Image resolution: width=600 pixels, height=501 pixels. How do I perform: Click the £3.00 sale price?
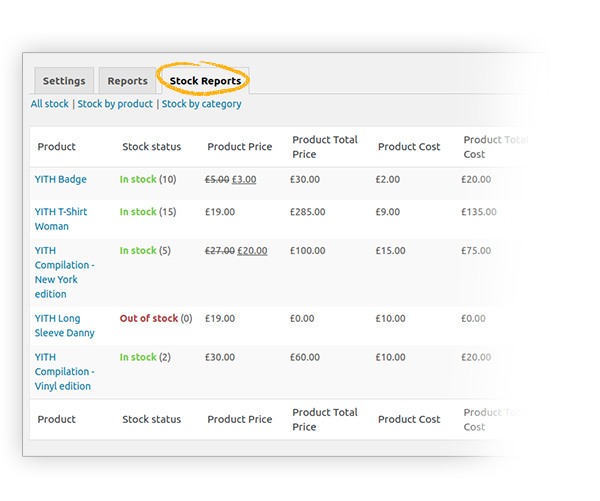[244, 180]
